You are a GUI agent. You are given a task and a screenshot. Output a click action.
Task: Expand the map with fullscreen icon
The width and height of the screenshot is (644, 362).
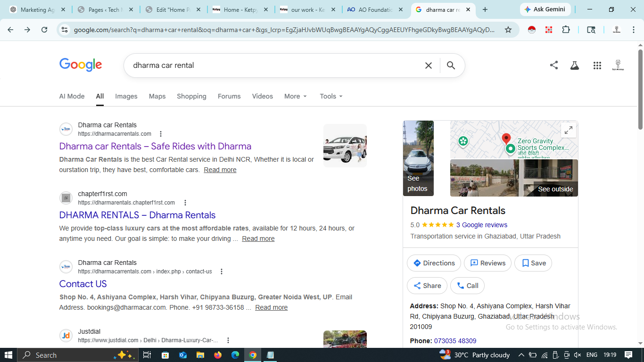tap(569, 130)
